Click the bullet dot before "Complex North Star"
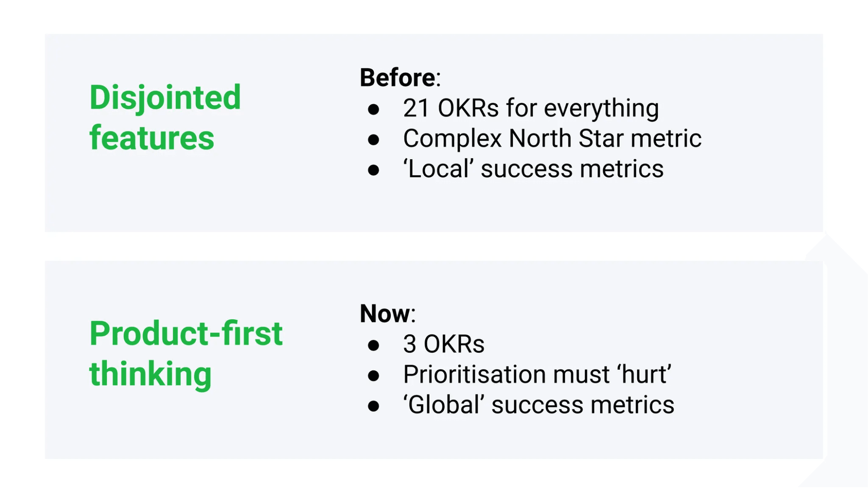The image size is (868, 488). tap(373, 140)
